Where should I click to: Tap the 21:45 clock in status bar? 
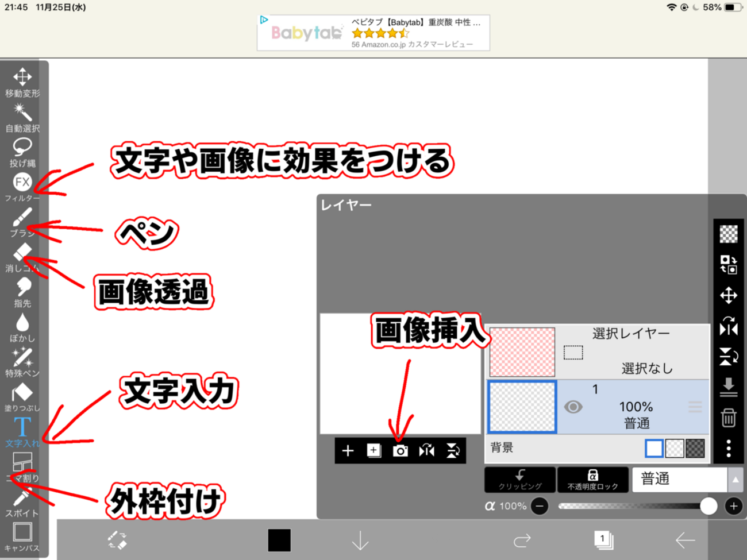tap(16, 7)
